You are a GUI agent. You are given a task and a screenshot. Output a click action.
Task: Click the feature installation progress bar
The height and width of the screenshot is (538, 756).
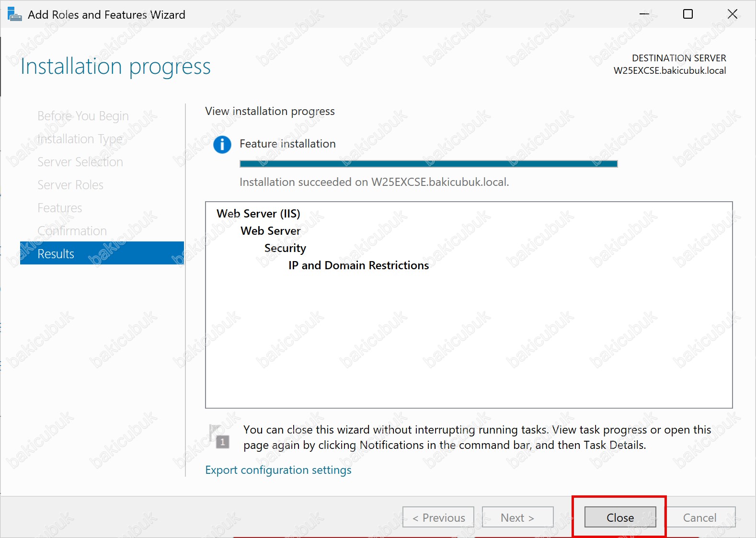tap(429, 164)
